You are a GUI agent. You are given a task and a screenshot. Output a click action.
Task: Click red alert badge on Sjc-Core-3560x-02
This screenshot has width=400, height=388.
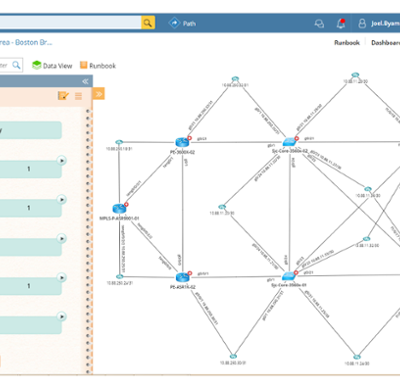click(x=297, y=138)
